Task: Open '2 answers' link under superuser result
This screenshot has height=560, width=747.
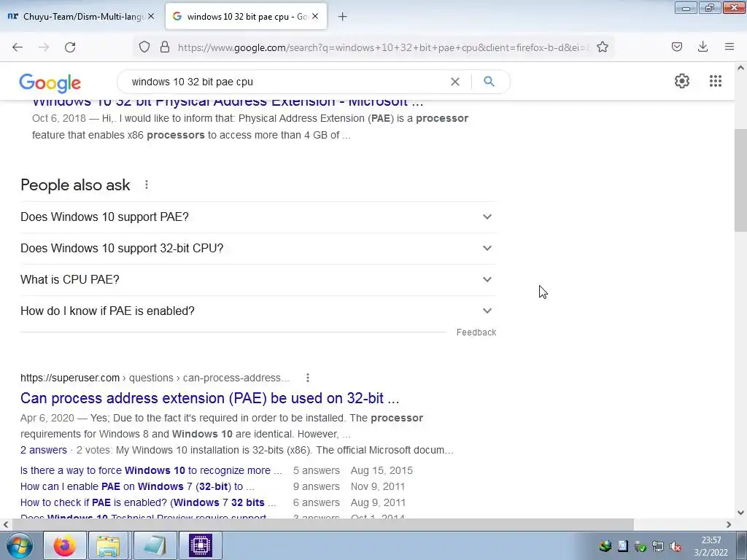Action: coord(43,450)
